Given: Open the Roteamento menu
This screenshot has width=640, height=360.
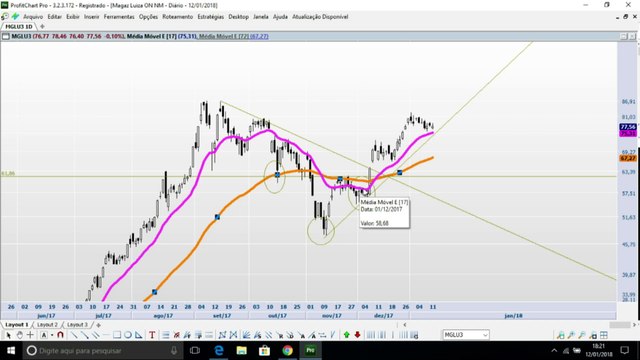Looking at the screenshot, I should click(x=178, y=17).
